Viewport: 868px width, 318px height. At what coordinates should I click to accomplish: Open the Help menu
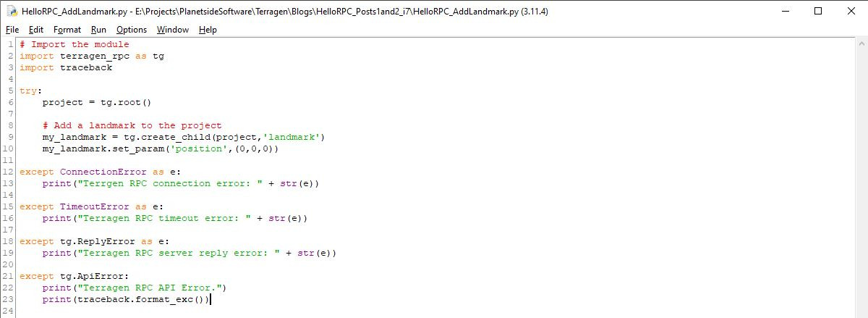click(x=208, y=30)
